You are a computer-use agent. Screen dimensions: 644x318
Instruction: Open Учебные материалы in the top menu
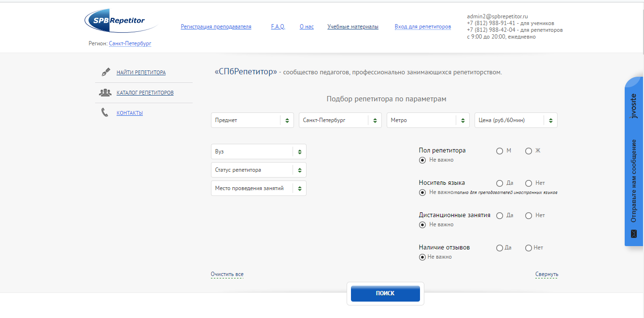[x=353, y=27]
